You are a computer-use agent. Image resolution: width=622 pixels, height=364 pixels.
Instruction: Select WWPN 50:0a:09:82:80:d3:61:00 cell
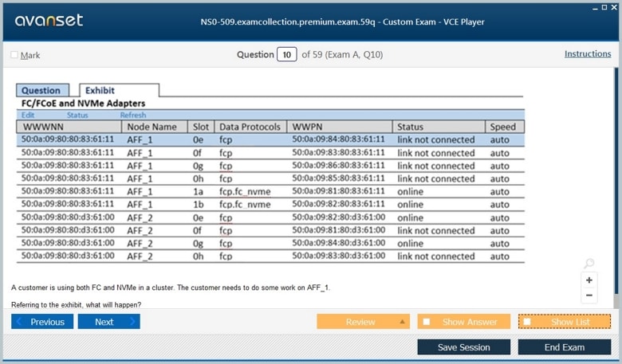[338, 217]
